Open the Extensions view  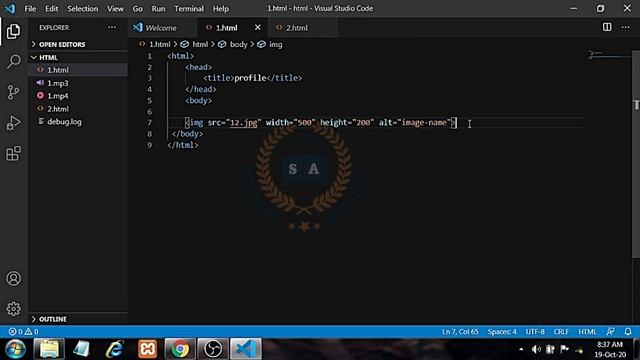[x=13, y=153]
